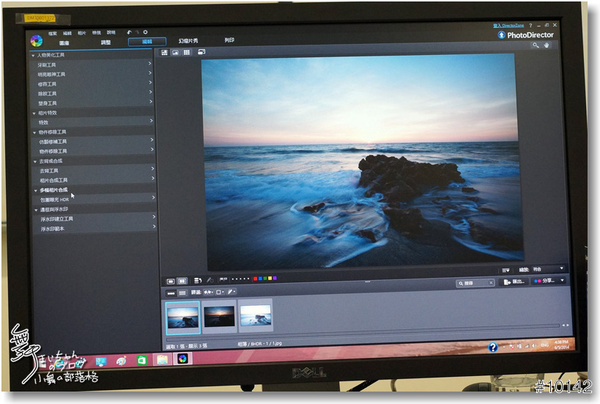Switch to the 調整 tab
The width and height of the screenshot is (600, 404).
106,42
